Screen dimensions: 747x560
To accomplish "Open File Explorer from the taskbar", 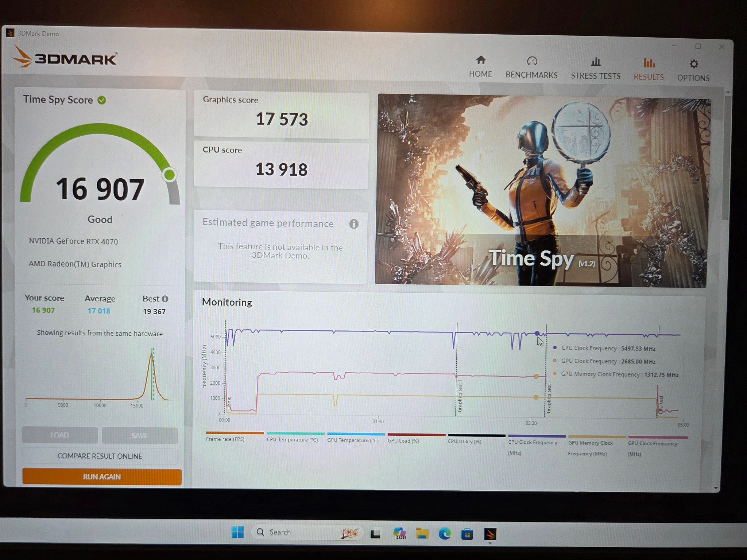I will coord(422,534).
